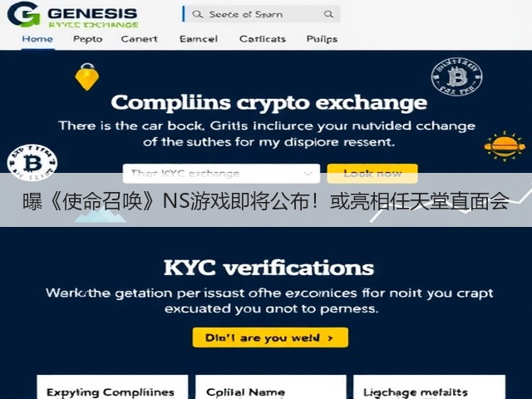Click the Genesis logo icon
The height and width of the screenshot is (399, 532).
[23, 14]
